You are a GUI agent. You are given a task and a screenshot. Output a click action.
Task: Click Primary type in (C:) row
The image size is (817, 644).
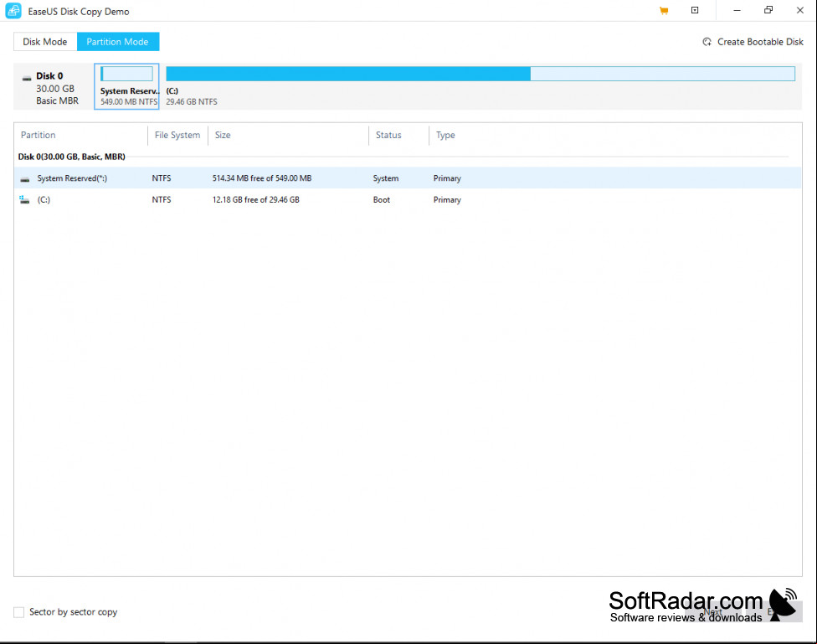point(447,199)
